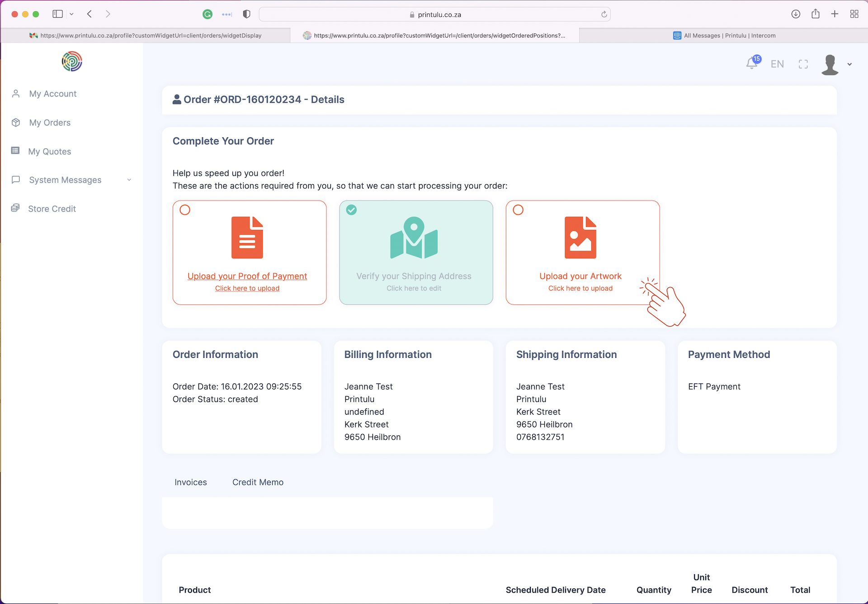Open Safari downloads icon
868x604 pixels.
point(796,14)
